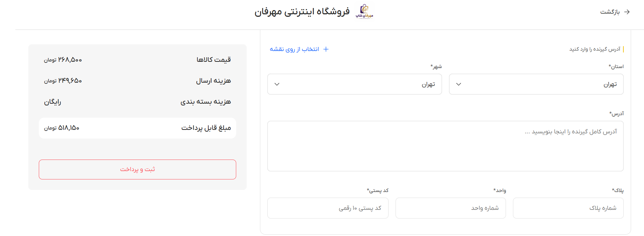Focus the full address text area
The width and height of the screenshot is (644, 236).
[445, 146]
